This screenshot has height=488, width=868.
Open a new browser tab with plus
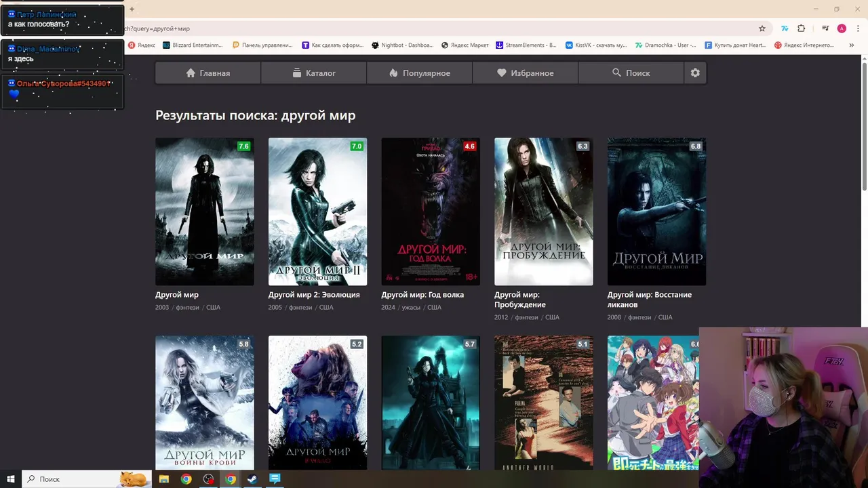pyautogui.click(x=132, y=9)
